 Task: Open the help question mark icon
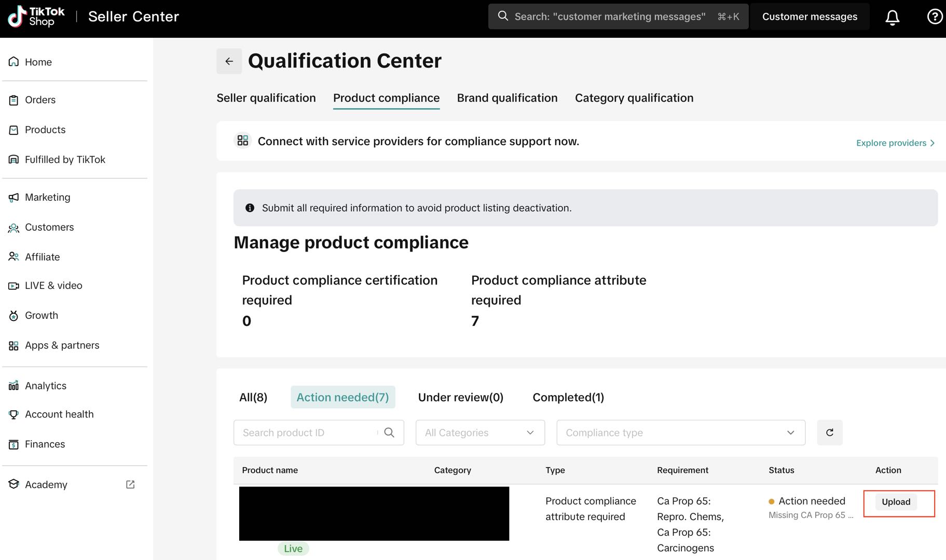click(935, 17)
